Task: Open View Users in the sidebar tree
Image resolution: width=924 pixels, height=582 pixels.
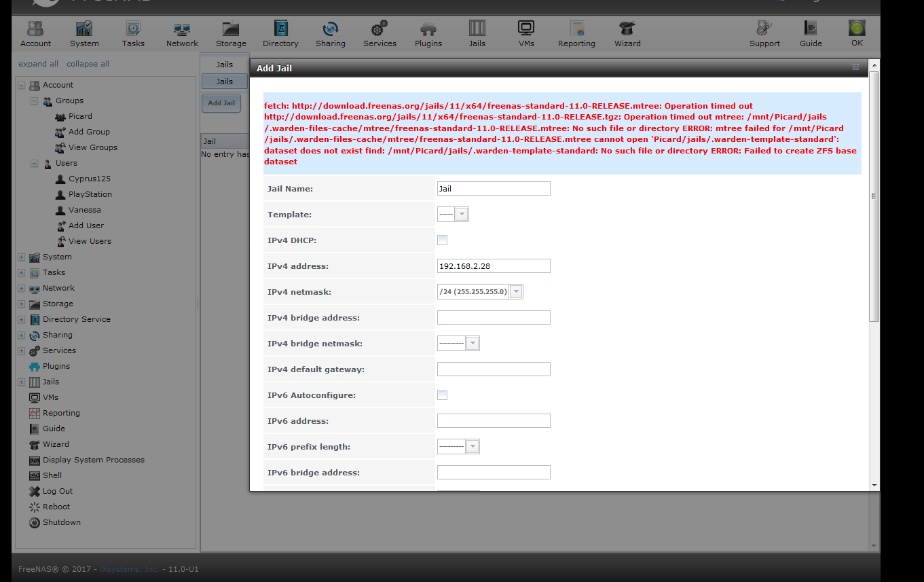Action: (90, 241)
